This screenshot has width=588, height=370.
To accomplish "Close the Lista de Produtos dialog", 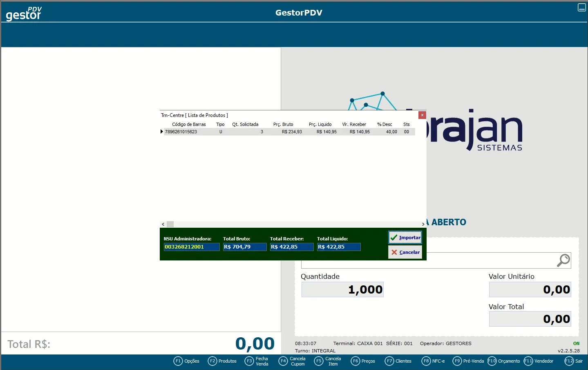I will click(422, 115).
